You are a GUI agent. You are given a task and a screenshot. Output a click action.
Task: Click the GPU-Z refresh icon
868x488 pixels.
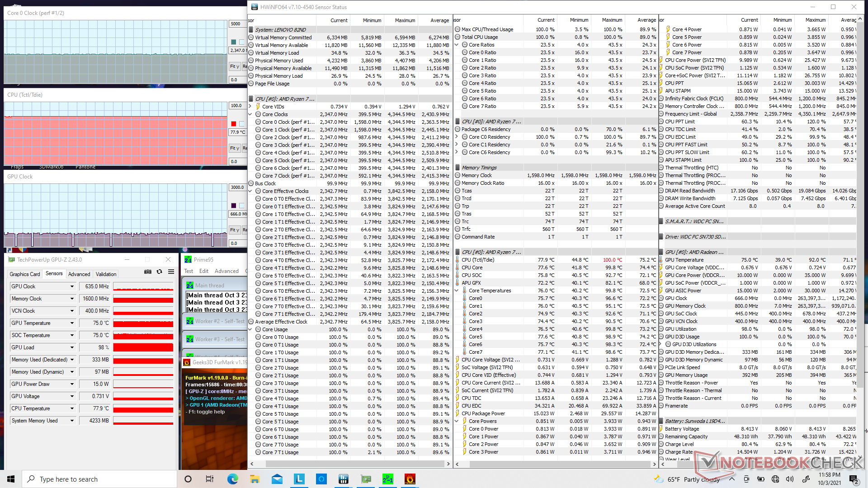[159, 272]
